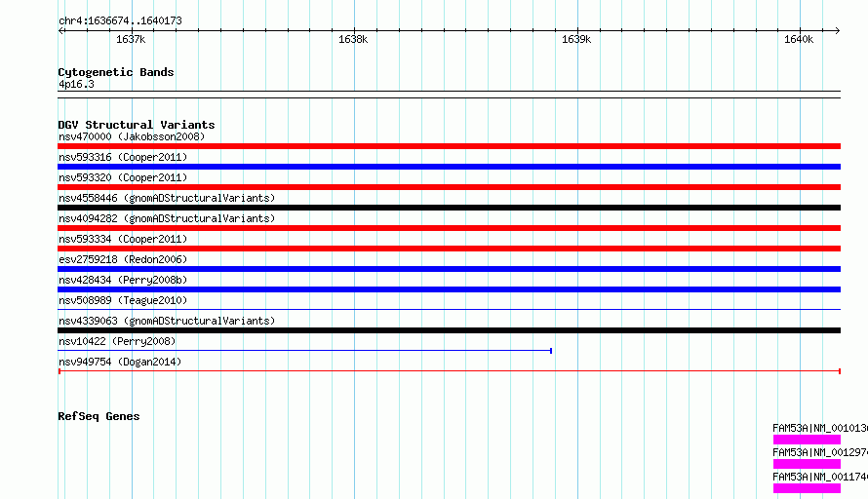Click the blue bar for nsv428434
The height and width of the screenshot is (499, 868).
click(449, 289)
